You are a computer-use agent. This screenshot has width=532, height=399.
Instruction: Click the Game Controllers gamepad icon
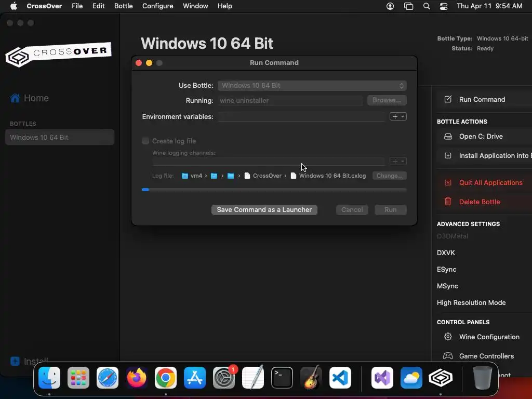coord(448,356)
